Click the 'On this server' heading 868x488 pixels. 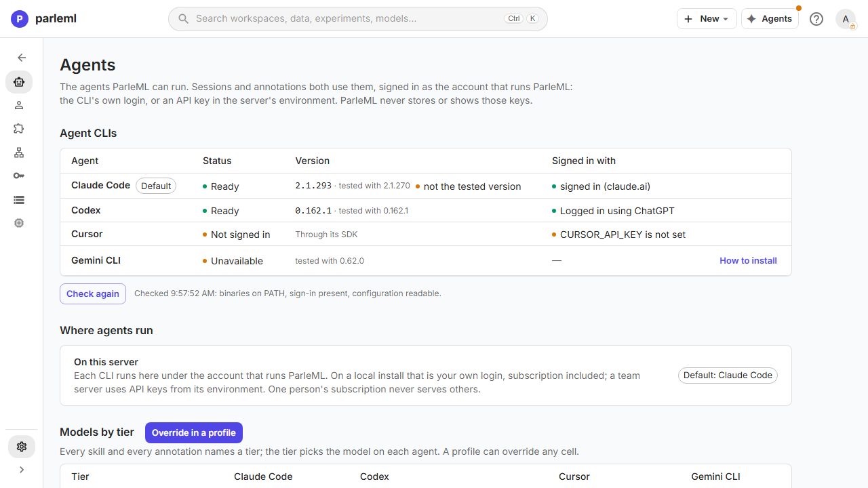click(106, 362)
